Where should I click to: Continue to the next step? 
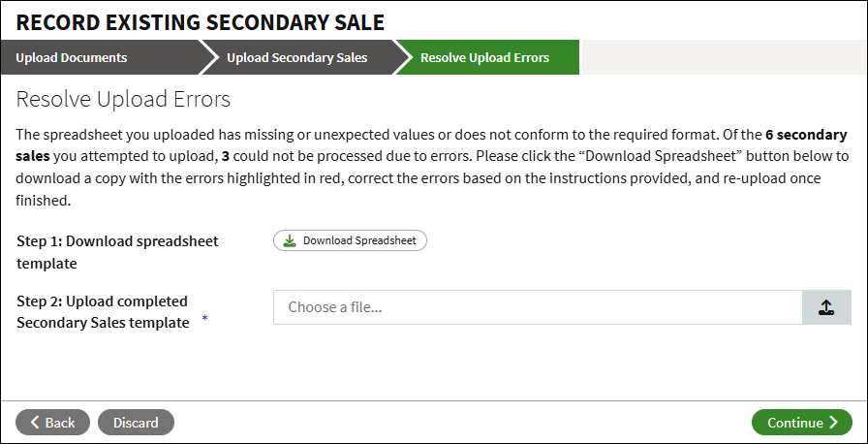(801, 423)
